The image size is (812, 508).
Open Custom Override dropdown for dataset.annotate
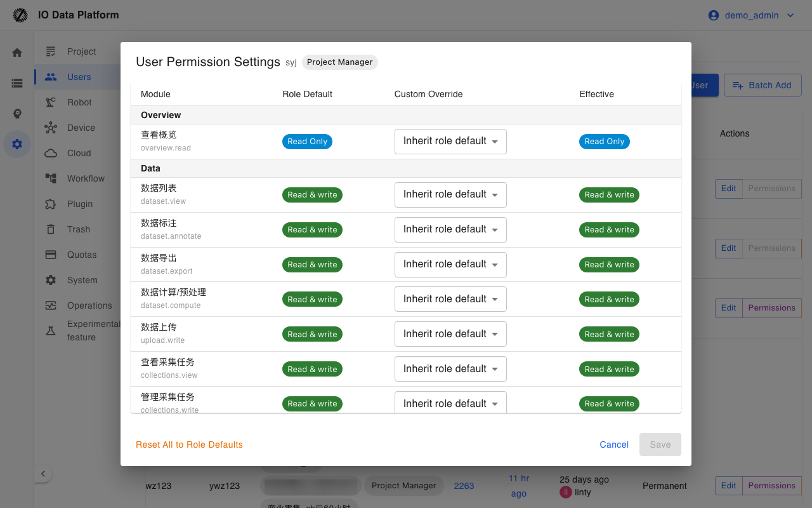pyautogui.click(x=450, y=229)
